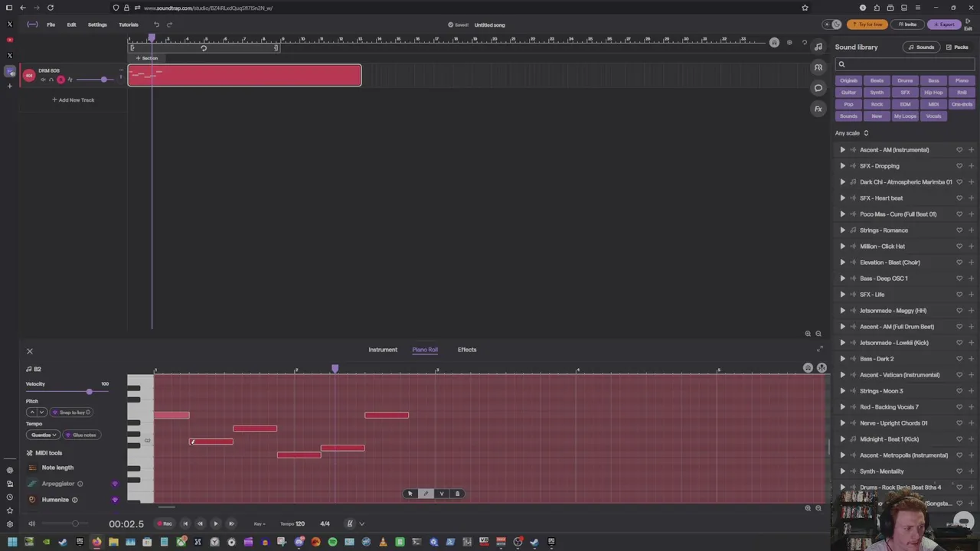Toggle the cycle loop region

pyautogui.click(x=204, y=48)
